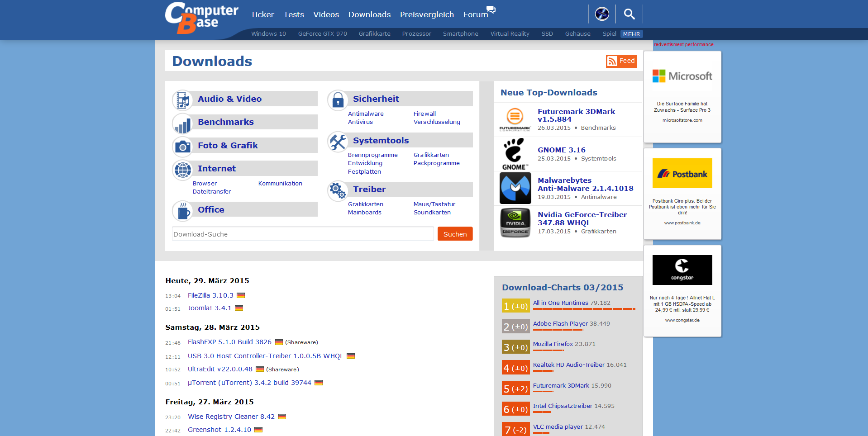This screenshot has width=868, height=436.
Task: Open the Brennprogramme subcategory link
Action: [x=373, y=155]
